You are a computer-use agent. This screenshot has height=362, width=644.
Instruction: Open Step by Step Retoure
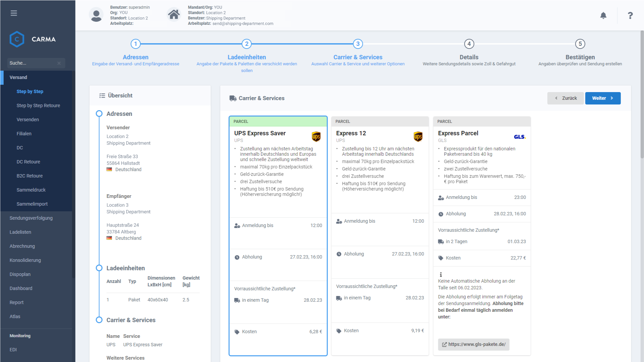[38, 105]
